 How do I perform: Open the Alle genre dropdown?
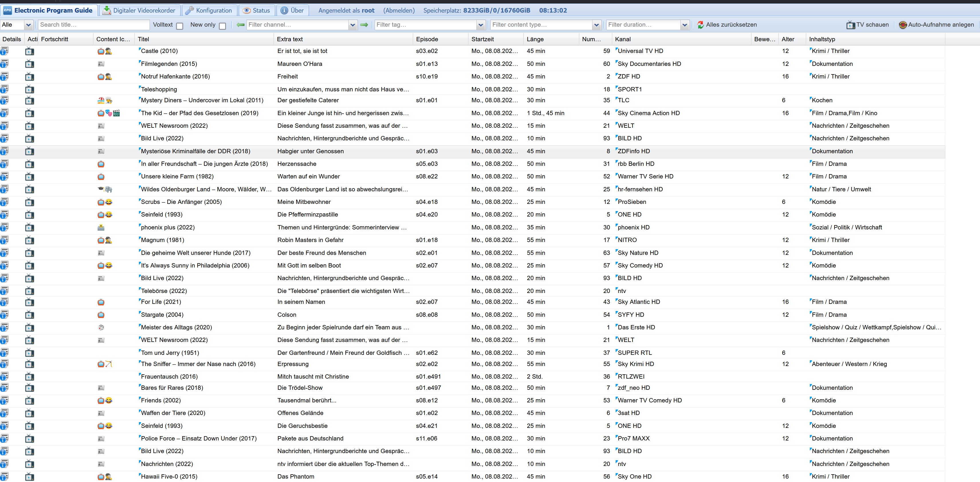[x=28, y=25]
